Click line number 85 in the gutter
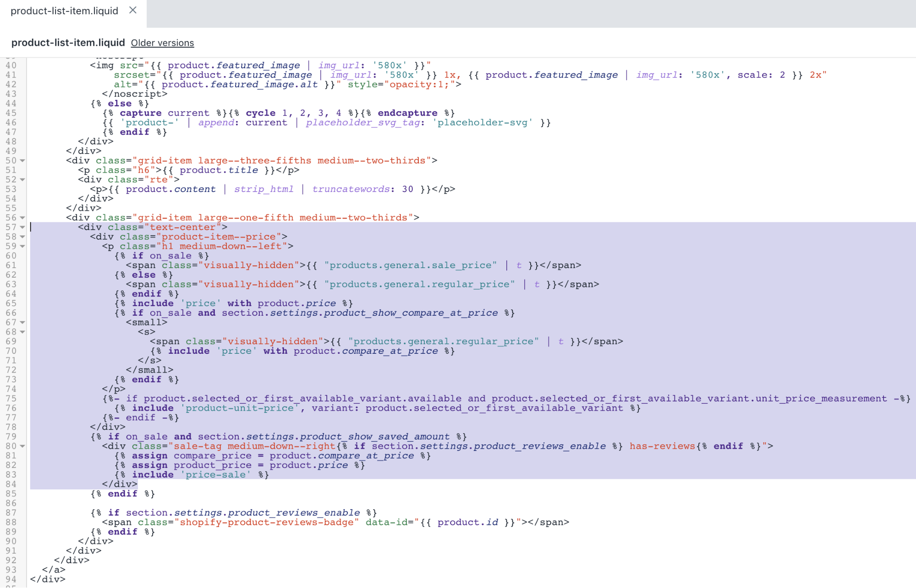 11,494
